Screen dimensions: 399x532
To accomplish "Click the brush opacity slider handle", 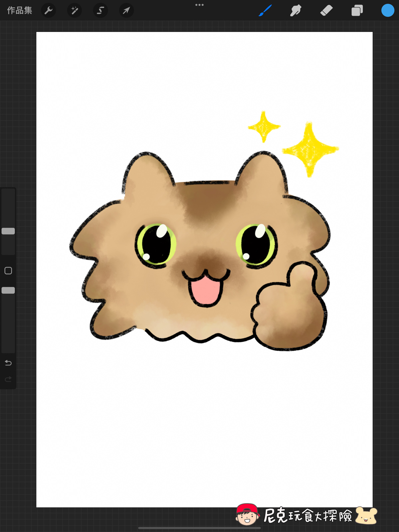I will (x=8, y=290).
